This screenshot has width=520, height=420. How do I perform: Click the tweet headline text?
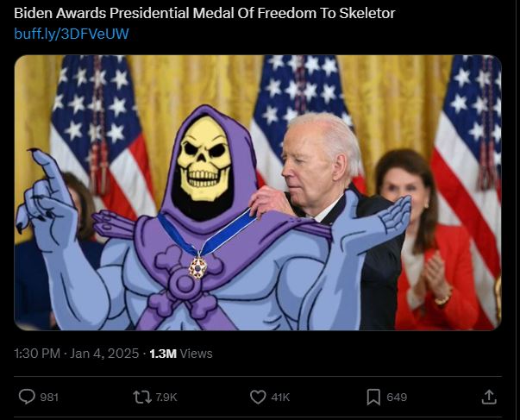point(204,13)
